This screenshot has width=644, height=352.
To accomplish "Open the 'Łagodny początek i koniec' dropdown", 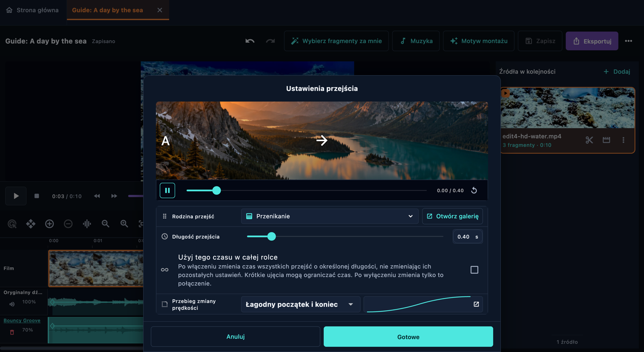I will [301, 304].
